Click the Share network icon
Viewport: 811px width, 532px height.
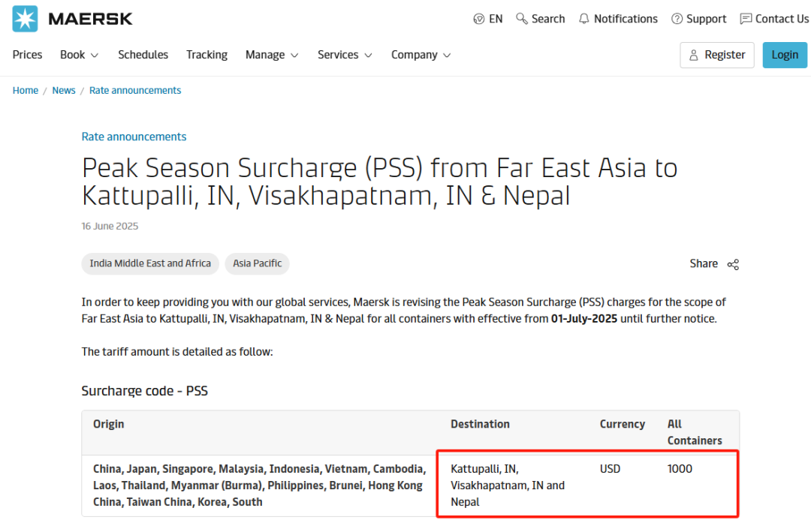click(x=733, y=264)
